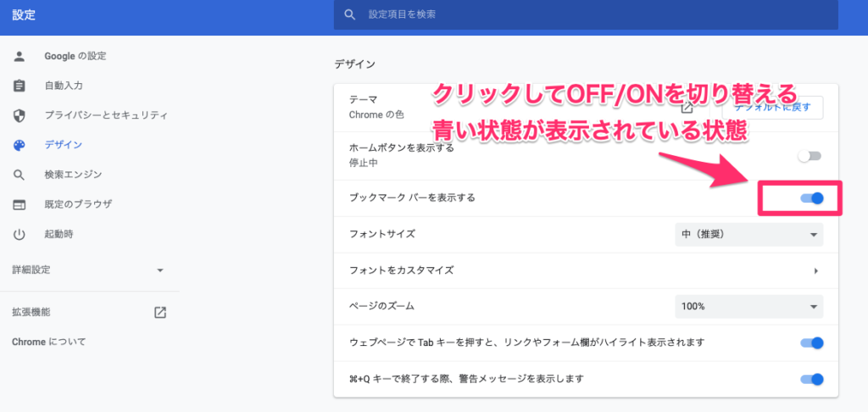This screenshot has width=868, height=412.
Task: Click the power icon beside 起動時
Action: click(x=19, y=234)
